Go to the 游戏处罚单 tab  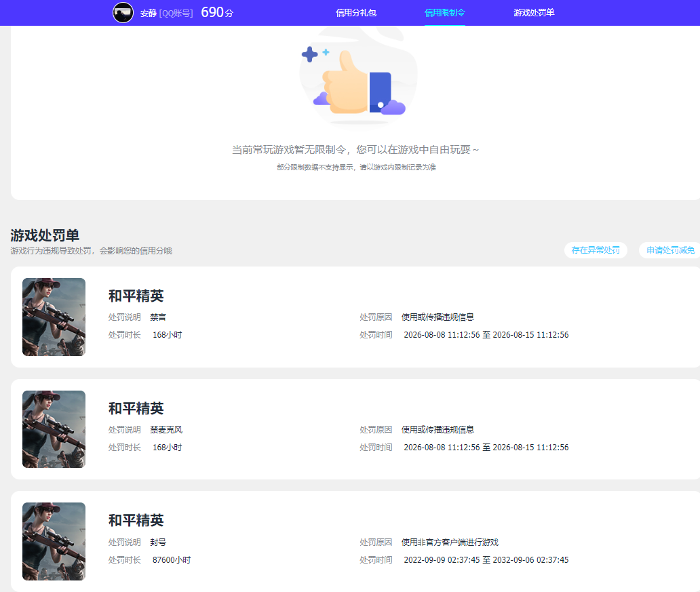coord(534,13)
